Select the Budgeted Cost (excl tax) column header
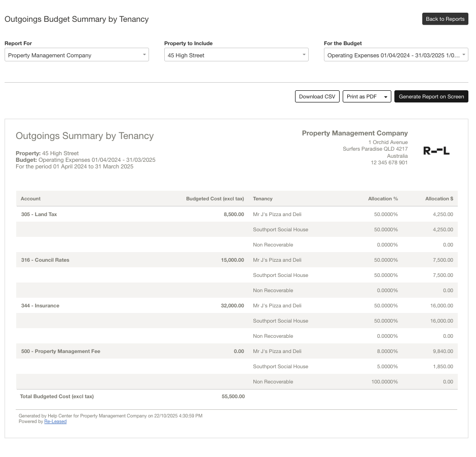The height and width of the screenshot is (457, 476). pyautogui.click(x=215, y=199)
